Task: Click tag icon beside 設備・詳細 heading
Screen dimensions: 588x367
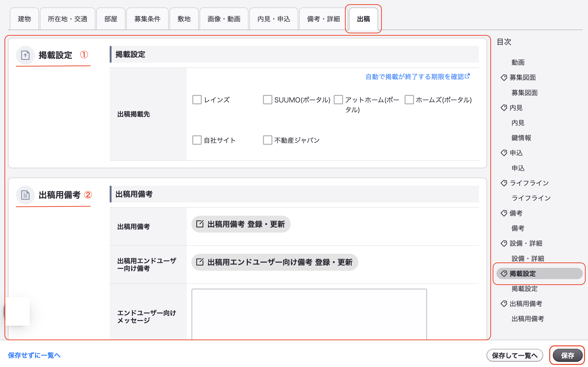Action: tap(504, 243)
